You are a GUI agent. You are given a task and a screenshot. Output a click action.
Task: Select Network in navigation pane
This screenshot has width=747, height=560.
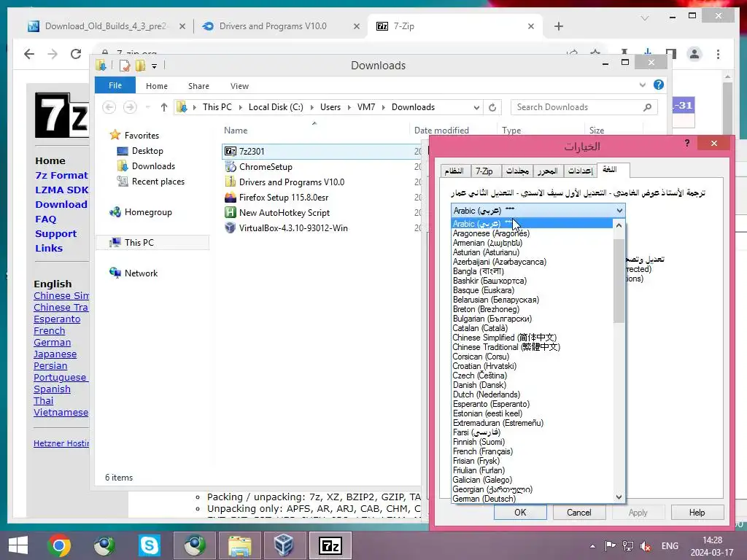(x=141, y=273)
